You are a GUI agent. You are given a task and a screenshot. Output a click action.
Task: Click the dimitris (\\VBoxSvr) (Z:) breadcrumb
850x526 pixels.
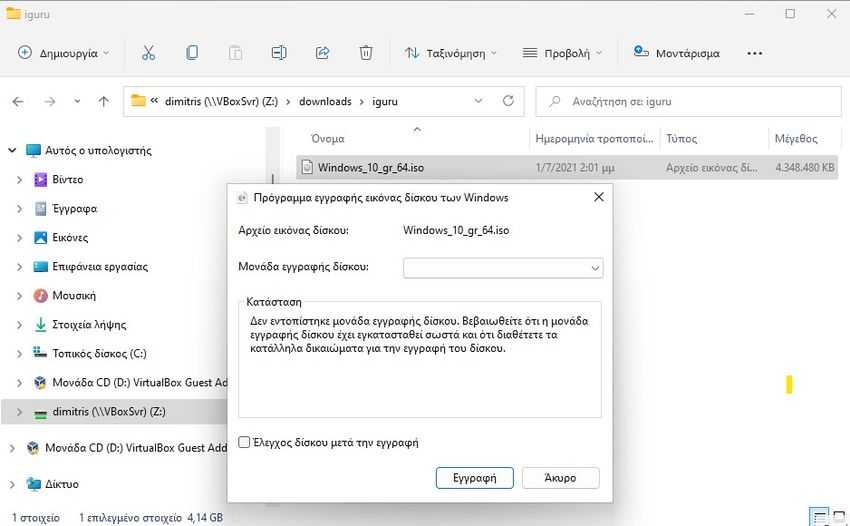coord(221,101)
